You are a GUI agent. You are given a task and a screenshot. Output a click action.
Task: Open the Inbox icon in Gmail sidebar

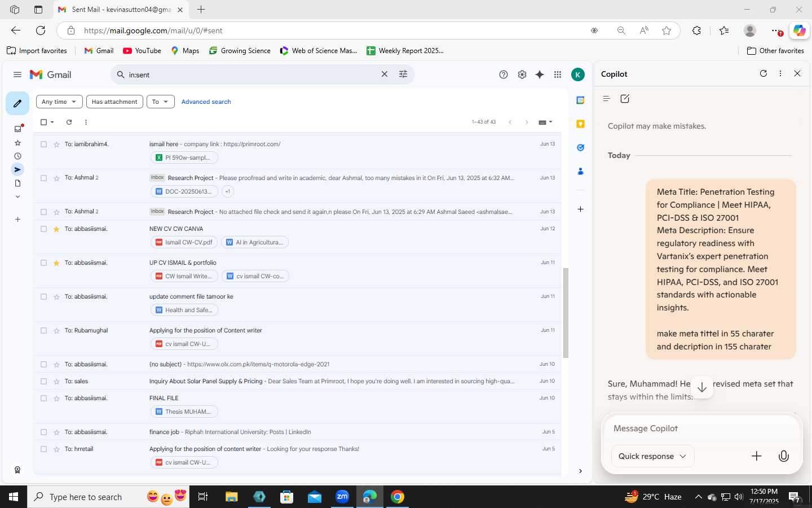[x=17, y=129]
